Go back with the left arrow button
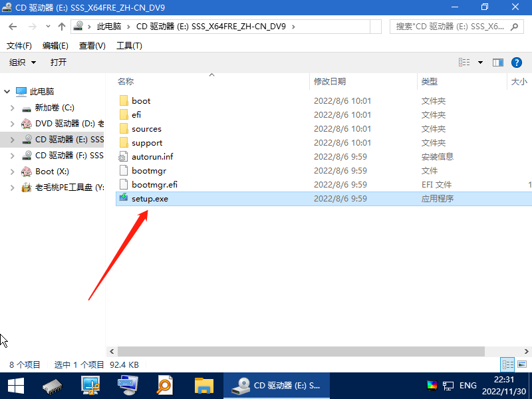Viewport: 532px width, 399px height. (x=13, y=27)
